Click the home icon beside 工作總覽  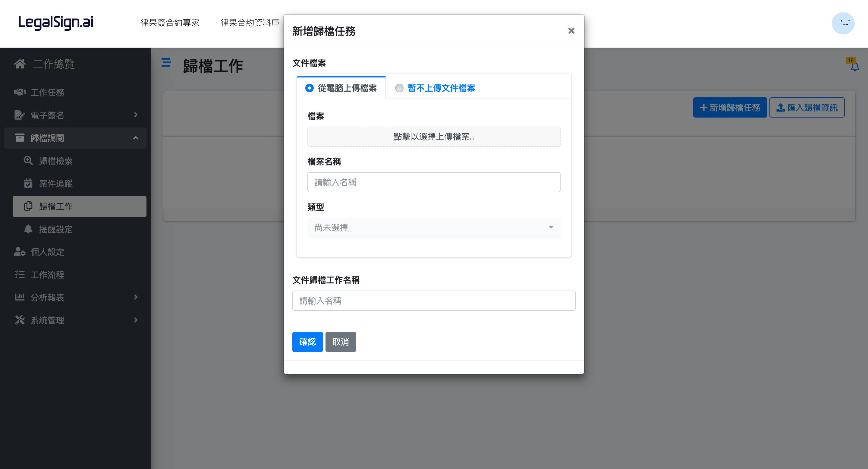tap(20, 64)
